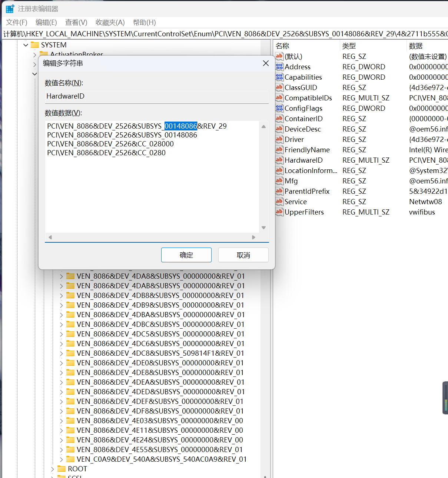448x478 pixels.
Task: Click the icon next to UpperFilters
Action: click(279, 212)
